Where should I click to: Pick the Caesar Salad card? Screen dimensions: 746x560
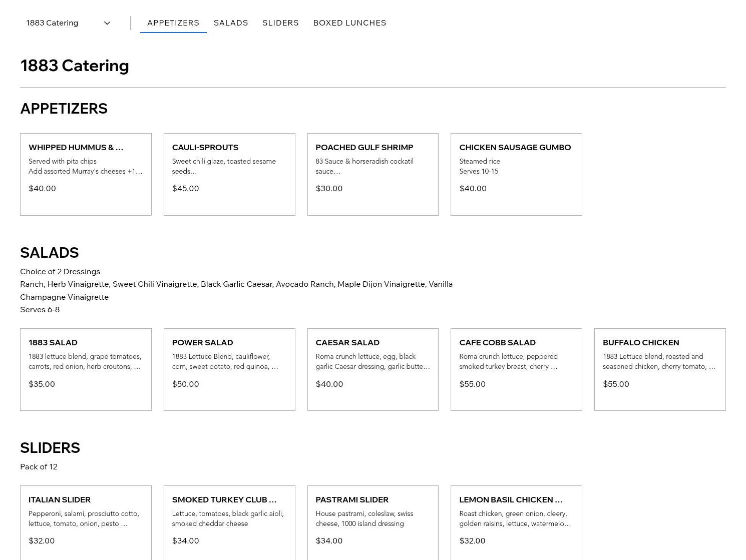coord(372,369)
